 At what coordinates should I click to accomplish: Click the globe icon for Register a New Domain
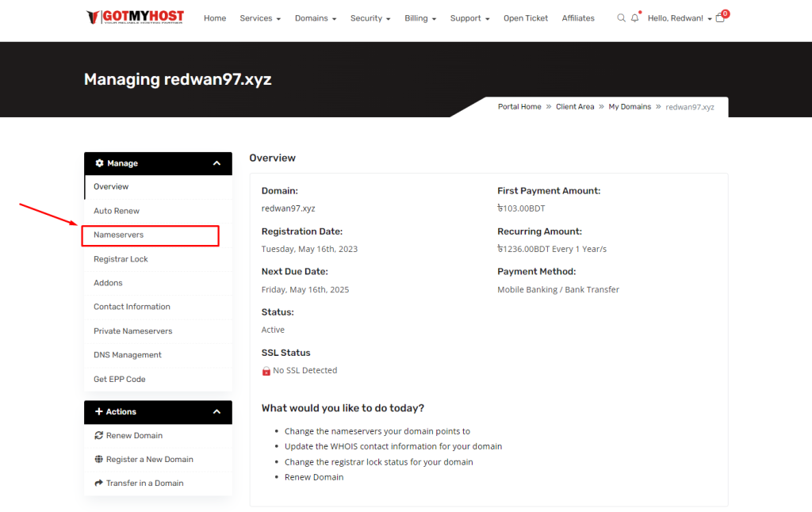point(98,459)
